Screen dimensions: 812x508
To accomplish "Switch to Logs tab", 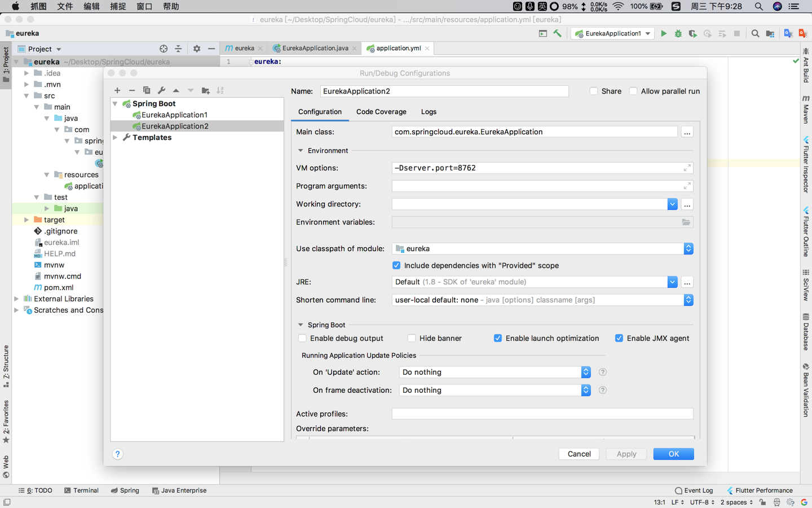I will click(429, 112).
